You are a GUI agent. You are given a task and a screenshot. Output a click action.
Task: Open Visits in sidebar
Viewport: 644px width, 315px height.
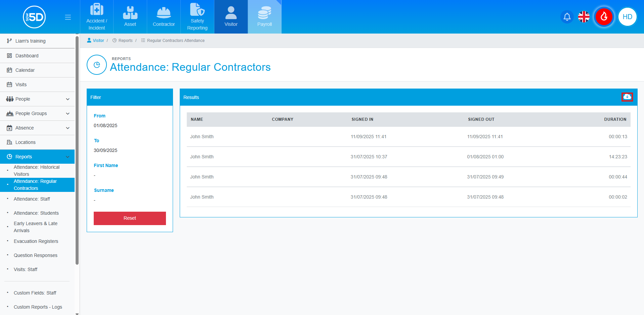coord(37,85)
